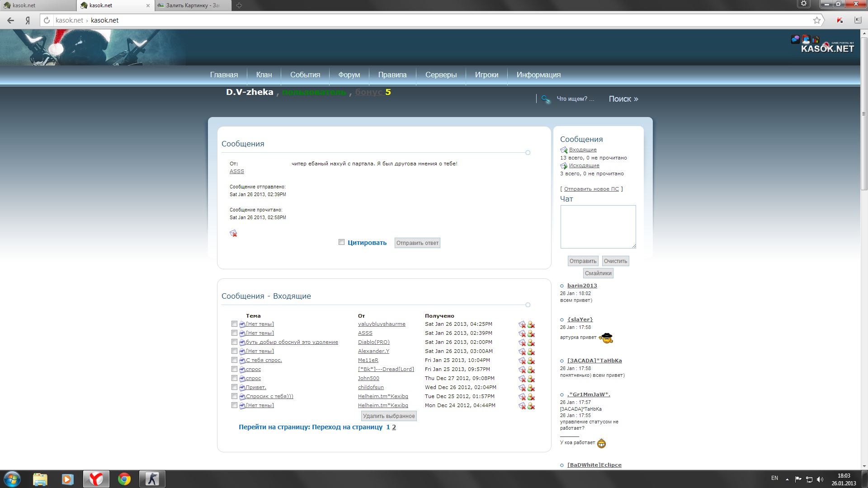The image size is (868, 488).
Task: Open Google Chrome from the taskbar
Action: point(124,479)
